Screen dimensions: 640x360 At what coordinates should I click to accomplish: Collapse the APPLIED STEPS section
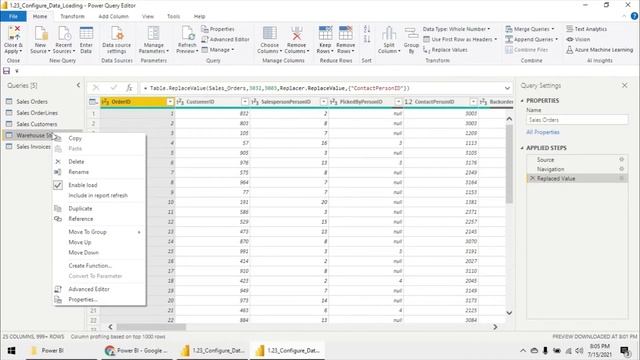point(522,148)
